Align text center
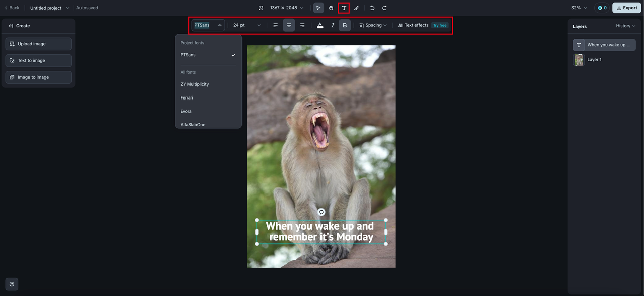644x296 pixels. point(289,25)
